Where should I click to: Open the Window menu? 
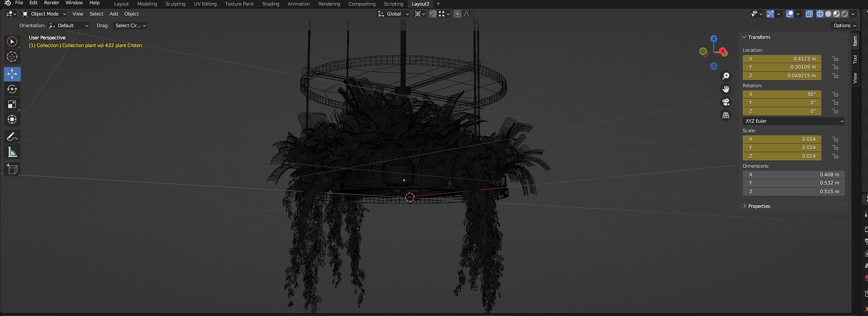click(74, 3)
